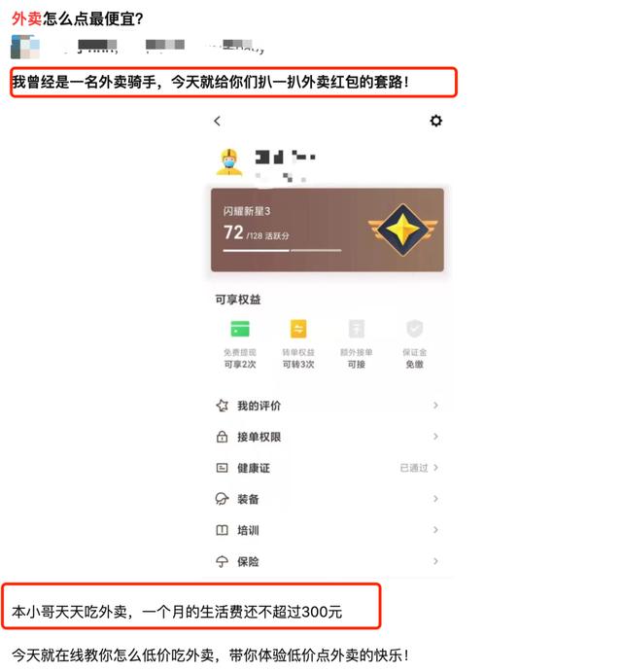
Task: Click the star icon beside 我的评价
Action: click(x=222, y=406)
